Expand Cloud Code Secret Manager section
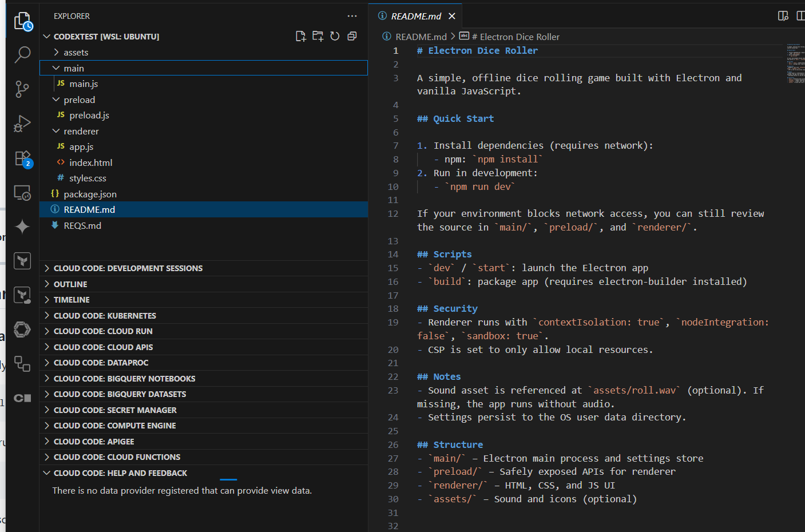805x532 pixels. coord(204,410)
